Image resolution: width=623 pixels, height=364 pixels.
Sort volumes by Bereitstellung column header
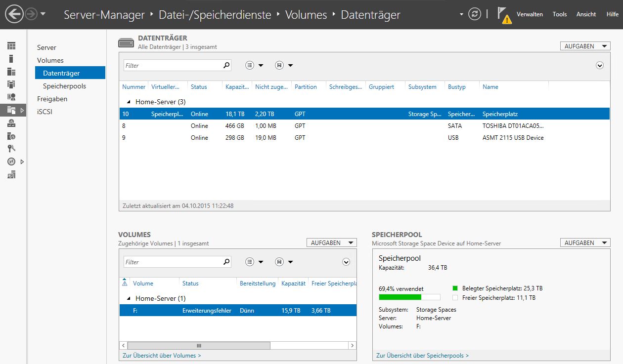(257, 283)
